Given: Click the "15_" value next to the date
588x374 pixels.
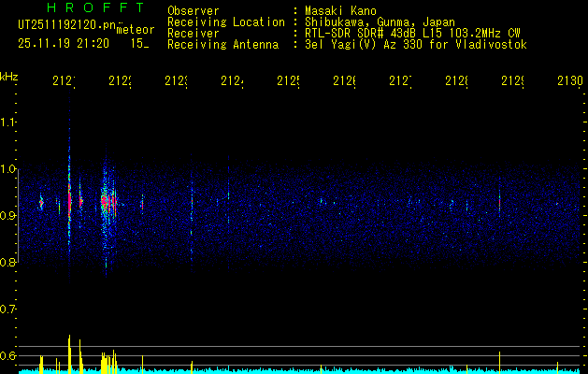Looking at the screenshot, I should point(139,44).
